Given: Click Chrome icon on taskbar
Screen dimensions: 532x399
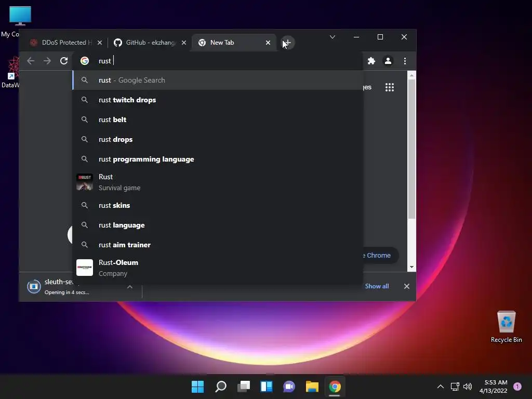Looking at the screenshot, I should point(335,387).
